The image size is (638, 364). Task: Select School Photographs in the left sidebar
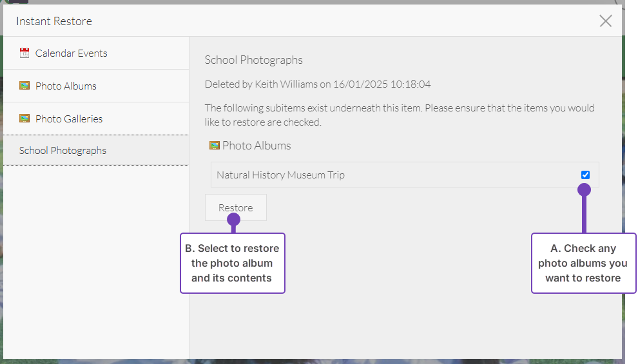63,151
